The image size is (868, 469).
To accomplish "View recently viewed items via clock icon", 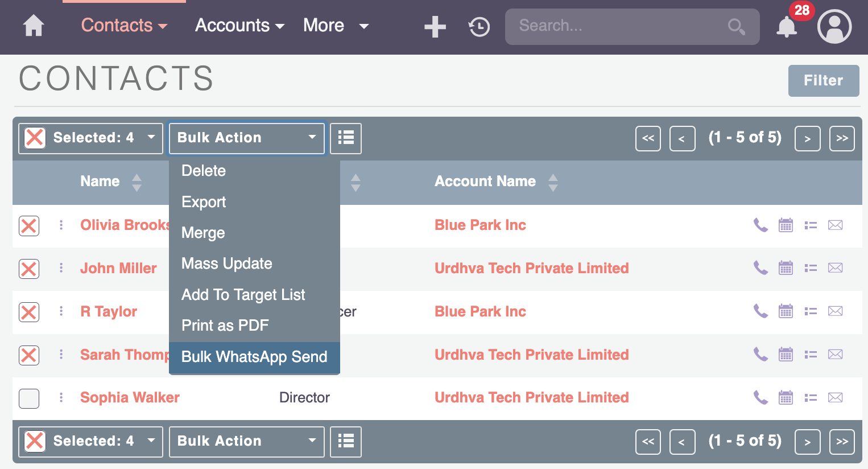I will tap(478, 26).
